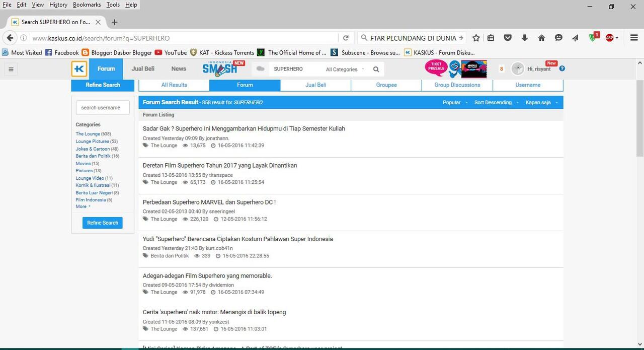Click the risyant user avatar
This screenshot has height=350, width=644.
click(518, 69)
